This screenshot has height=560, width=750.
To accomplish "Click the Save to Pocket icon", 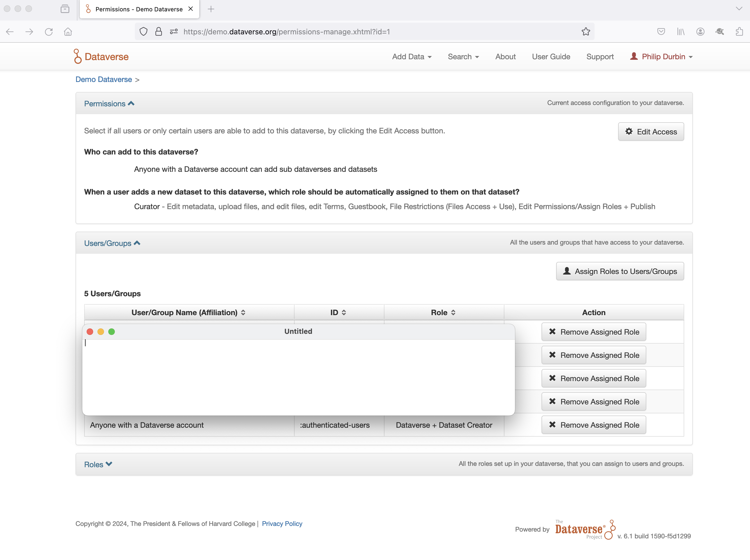I will [x=661, y=31].
